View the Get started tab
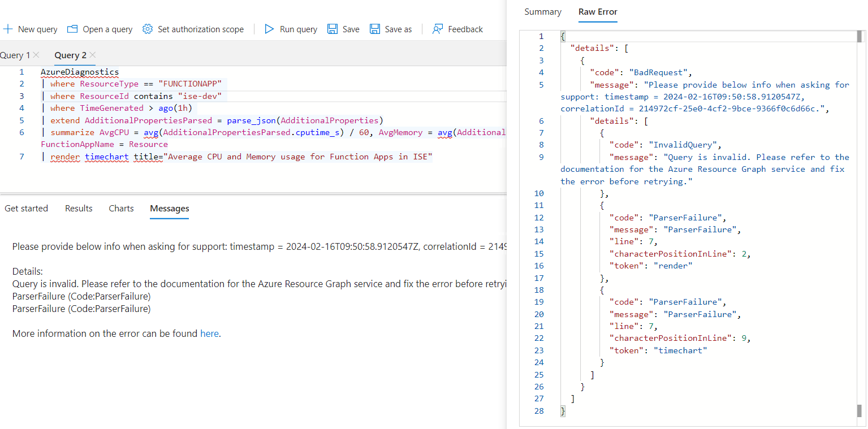 click(x=26, y=208)
